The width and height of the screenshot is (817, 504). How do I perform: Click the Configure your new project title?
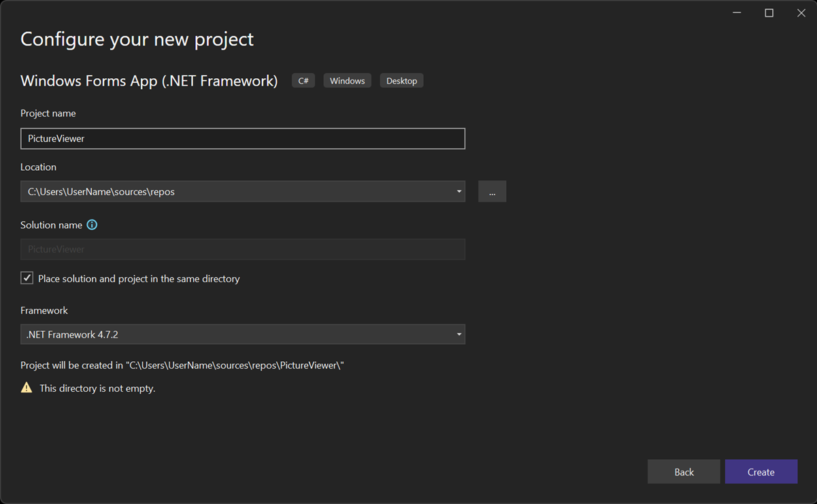click(137, 39)
